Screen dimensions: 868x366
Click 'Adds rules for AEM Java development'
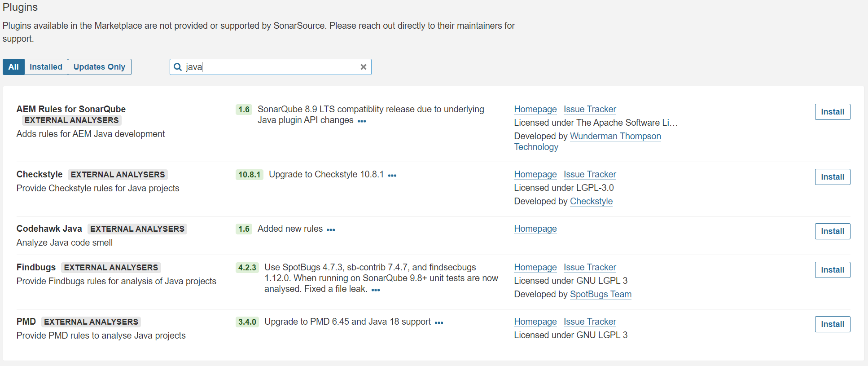click(x=91, y=134)
